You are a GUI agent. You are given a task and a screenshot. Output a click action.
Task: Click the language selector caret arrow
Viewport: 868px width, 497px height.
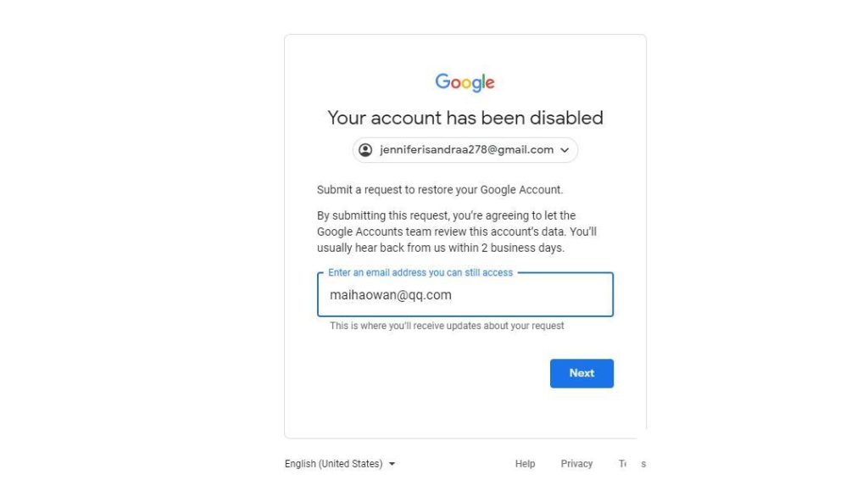pos(392,464)
